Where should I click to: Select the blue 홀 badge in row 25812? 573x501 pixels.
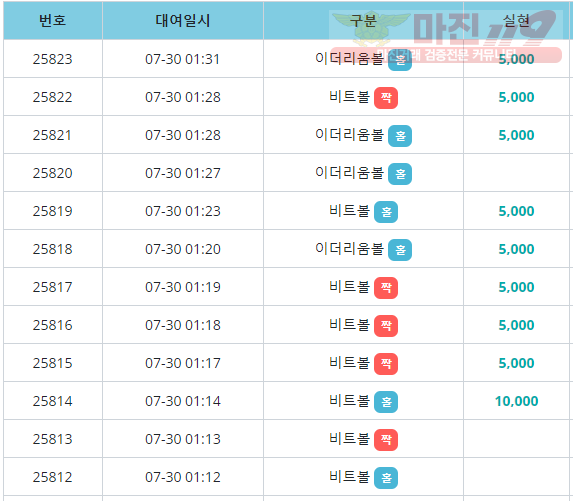(x=386, y=478)
